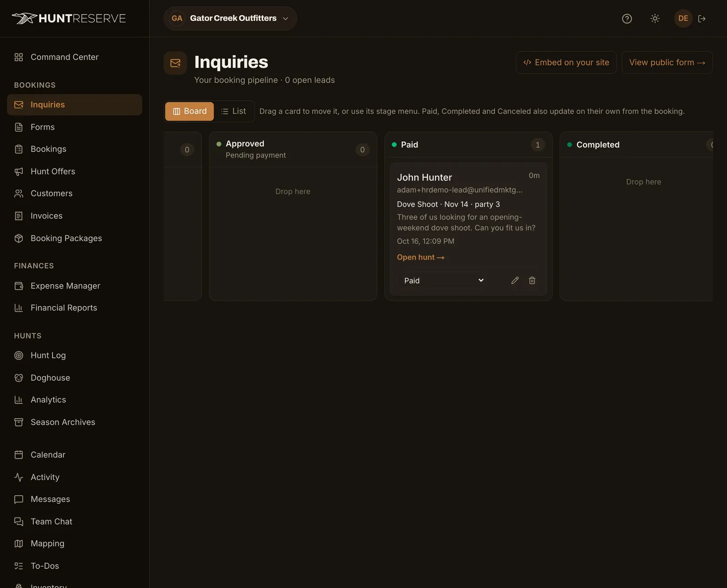Click the To-Dos checklist icon
This screenshot has height=588, width=727.
click(x=19, y=566)
